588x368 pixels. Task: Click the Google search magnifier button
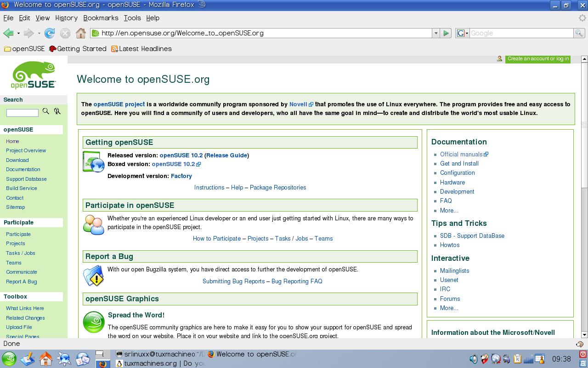pos(579,33)
